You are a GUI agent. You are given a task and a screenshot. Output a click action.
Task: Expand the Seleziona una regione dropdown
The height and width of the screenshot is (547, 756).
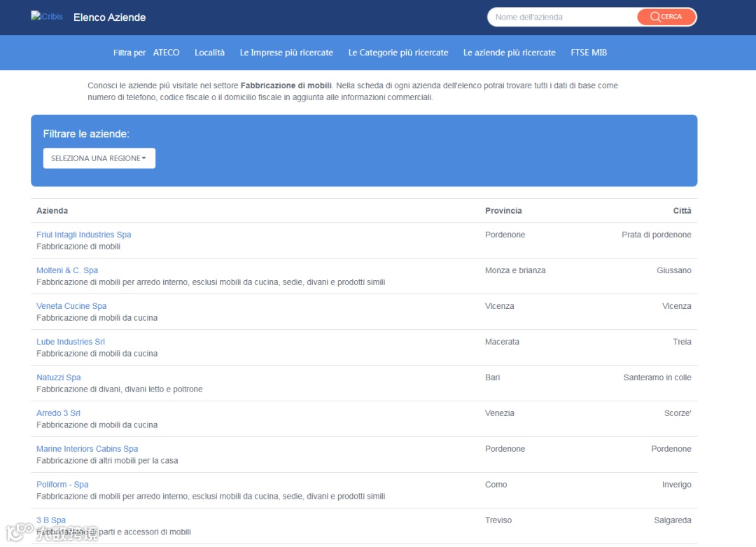99,158
